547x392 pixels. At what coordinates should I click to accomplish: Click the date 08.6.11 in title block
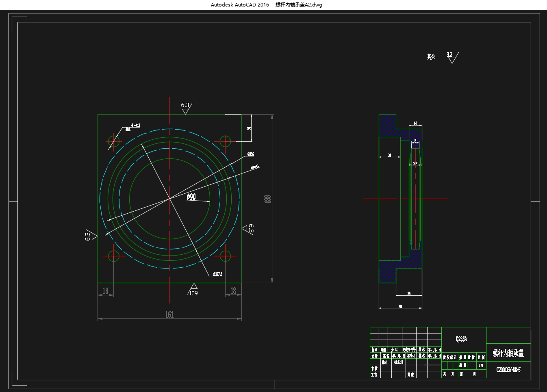pos(399,362)
